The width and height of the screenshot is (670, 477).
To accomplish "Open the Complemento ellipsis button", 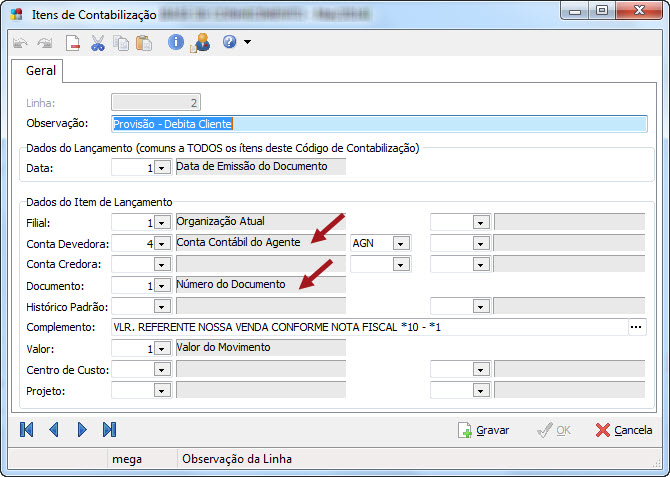I will pos(636,327).
